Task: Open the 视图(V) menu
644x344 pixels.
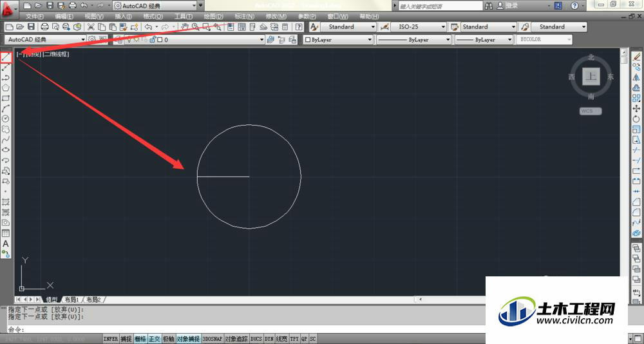Action: pyautogui.click(x=93, y=17)
